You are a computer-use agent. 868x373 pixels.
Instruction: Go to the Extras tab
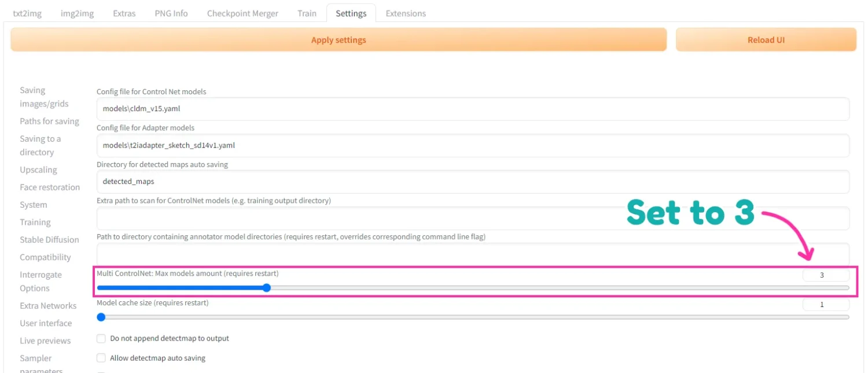coord(124,13)
